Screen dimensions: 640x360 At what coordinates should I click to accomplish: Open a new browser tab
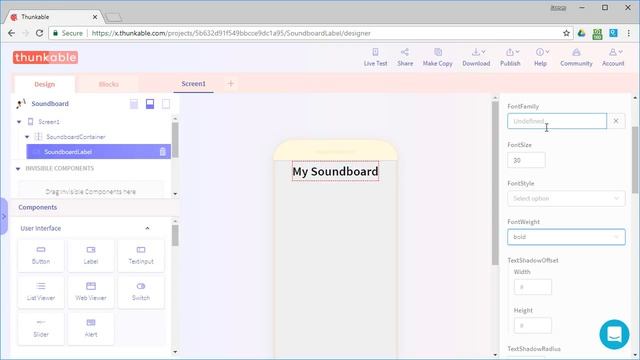113,17
